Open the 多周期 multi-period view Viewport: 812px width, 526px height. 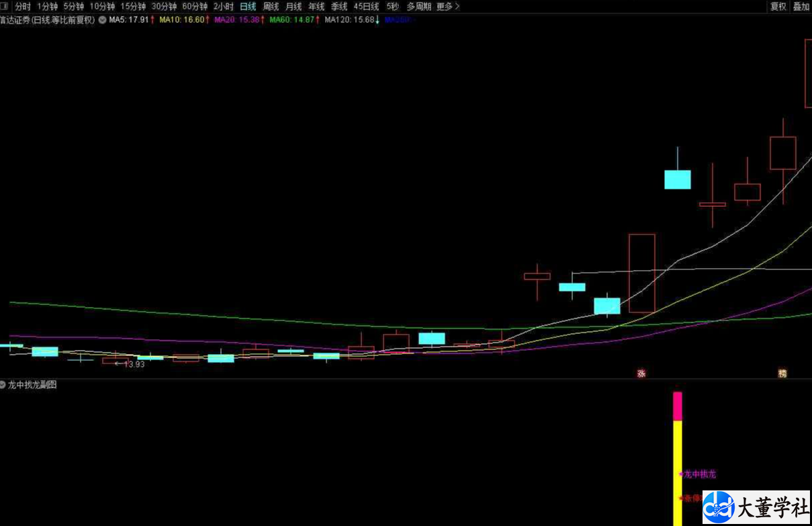[x=418, y=7]
